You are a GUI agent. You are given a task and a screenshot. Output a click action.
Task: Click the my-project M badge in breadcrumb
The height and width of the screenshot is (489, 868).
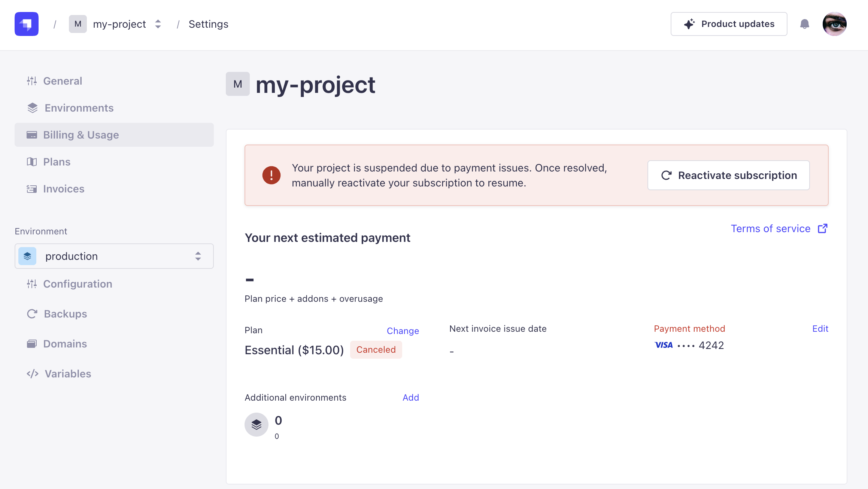[78, 24]
